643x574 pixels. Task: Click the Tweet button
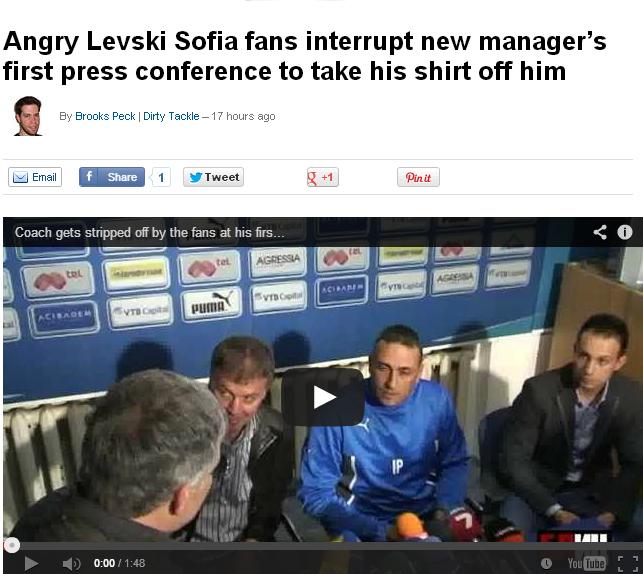pos(213,177)
